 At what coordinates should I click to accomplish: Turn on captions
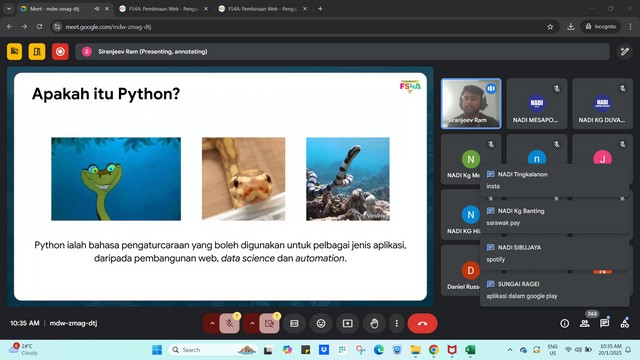[294, 324]
